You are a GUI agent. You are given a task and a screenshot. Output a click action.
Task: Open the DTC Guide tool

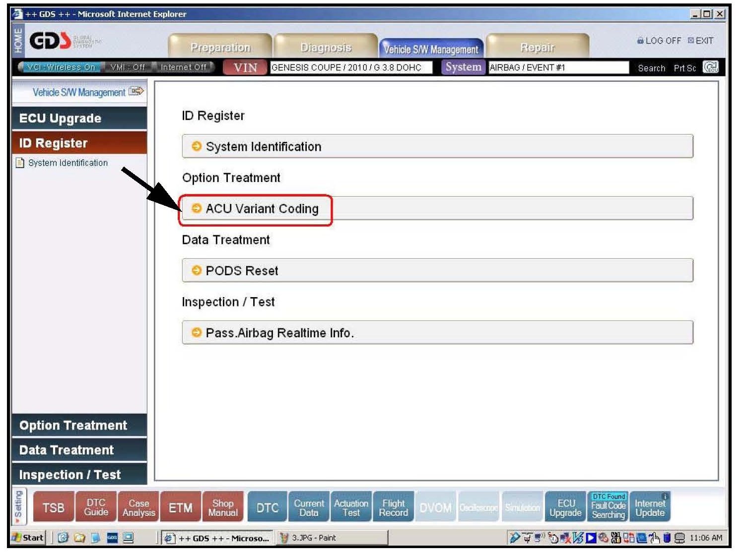[x=96, y=507]
